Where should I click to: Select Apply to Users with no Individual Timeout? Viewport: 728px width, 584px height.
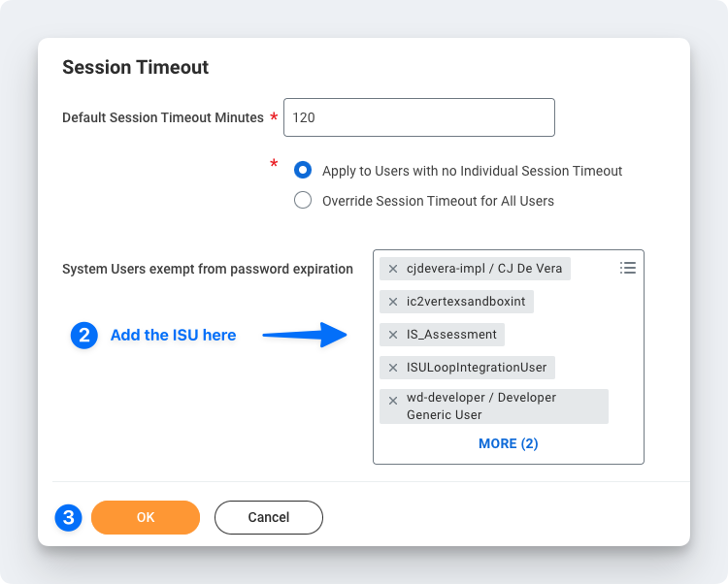303,171
